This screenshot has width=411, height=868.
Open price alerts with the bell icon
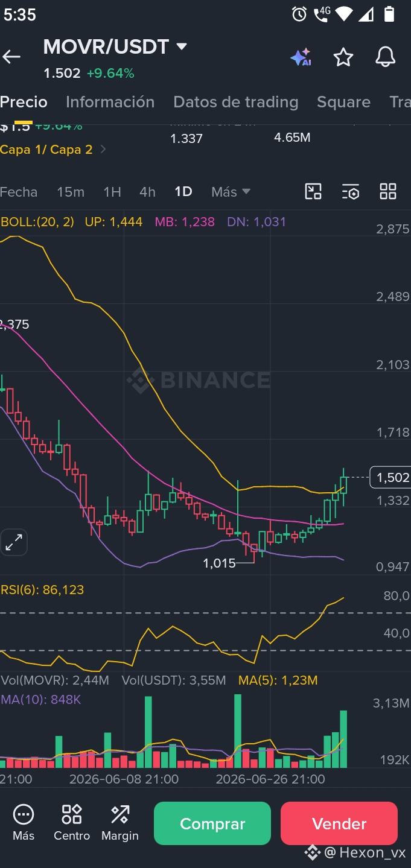386,57
